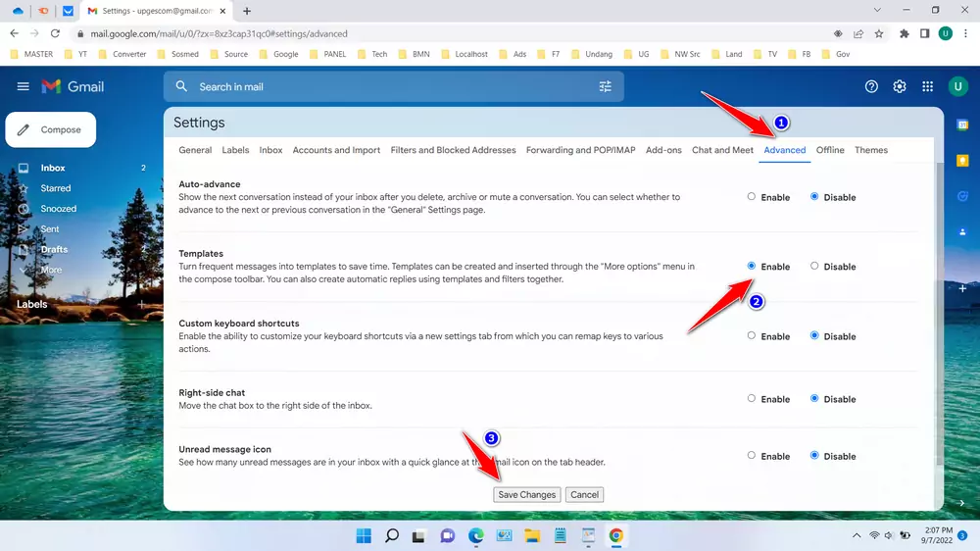Open Chrome tab search dropdown
980x551 pixels.
[877, 10]
